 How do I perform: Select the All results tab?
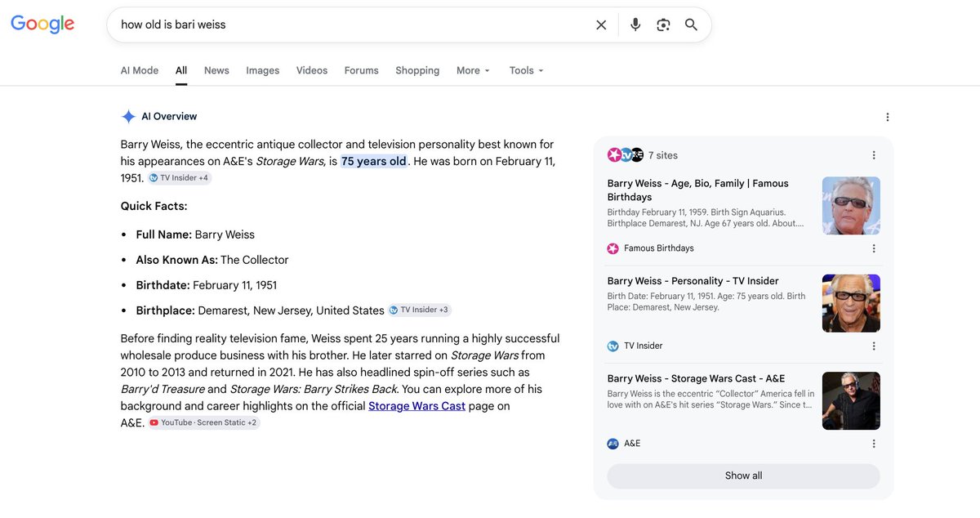pos(181,70)
